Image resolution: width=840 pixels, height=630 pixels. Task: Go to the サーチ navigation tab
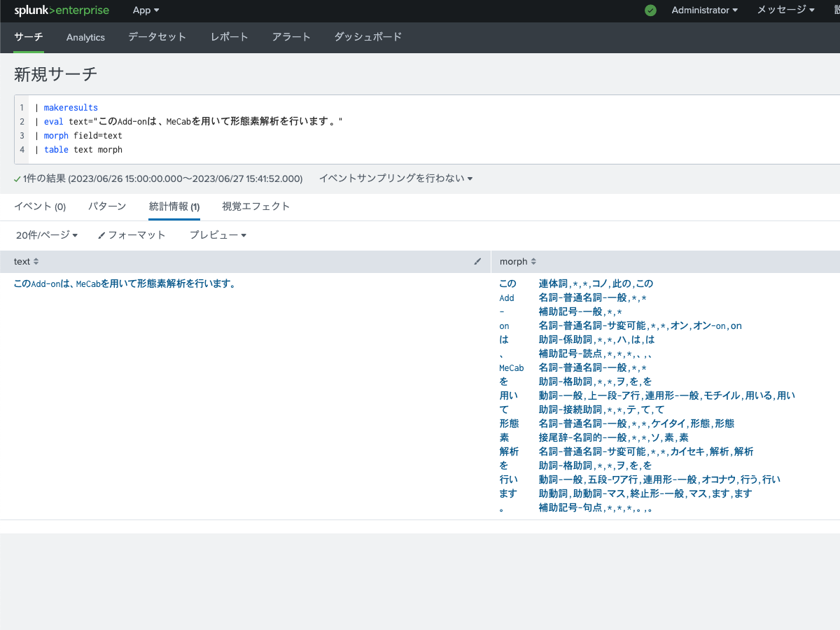pos(29,37)
